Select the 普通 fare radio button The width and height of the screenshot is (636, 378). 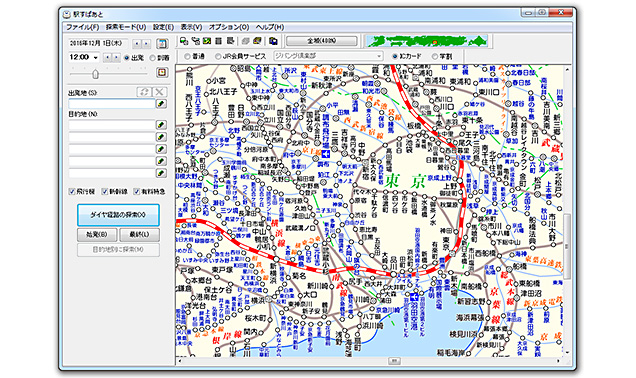click(187, 56)
